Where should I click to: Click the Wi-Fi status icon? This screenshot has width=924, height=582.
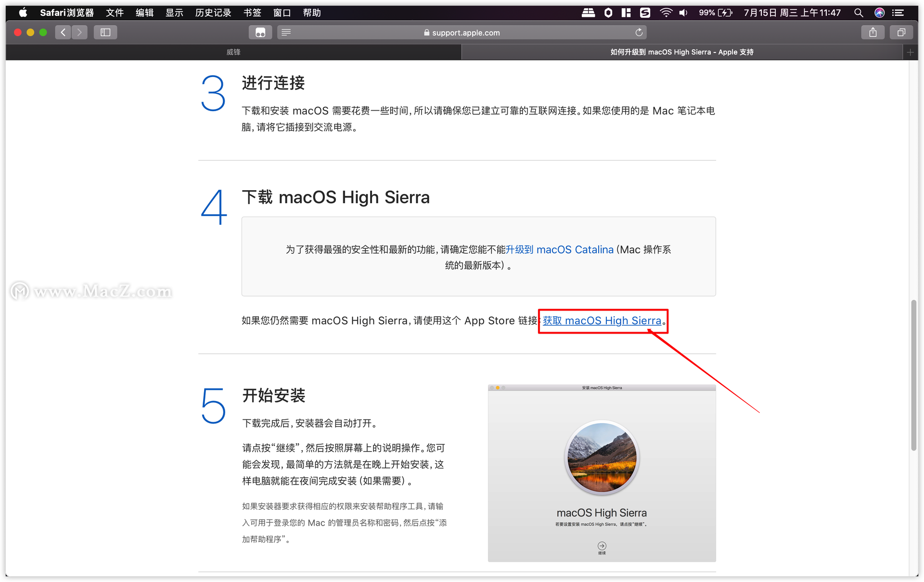[666, 13]
